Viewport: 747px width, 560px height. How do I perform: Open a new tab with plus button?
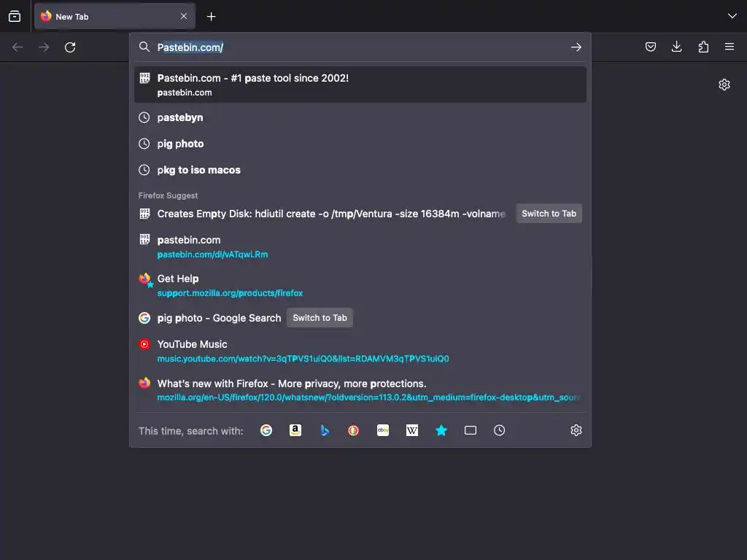click(211, 17)
